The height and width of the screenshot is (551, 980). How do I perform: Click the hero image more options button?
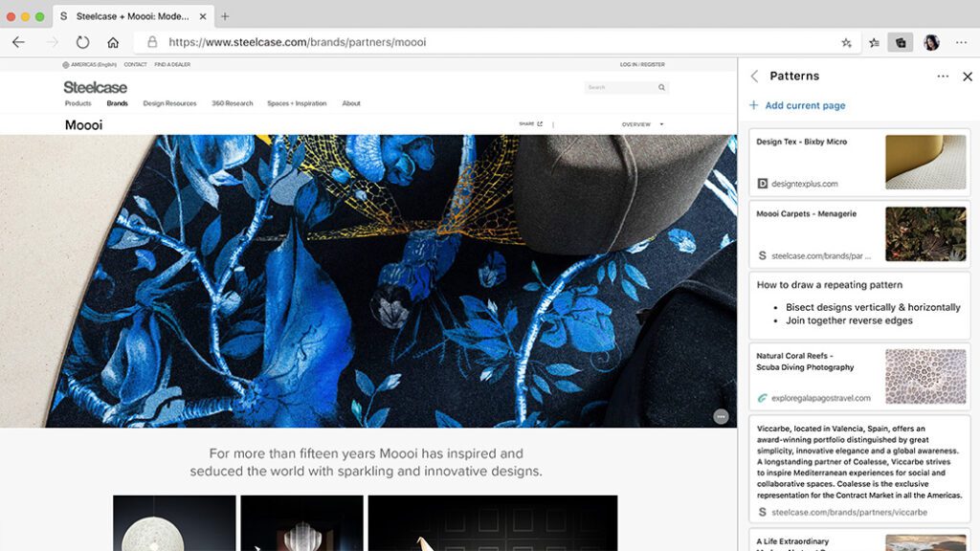721,417
